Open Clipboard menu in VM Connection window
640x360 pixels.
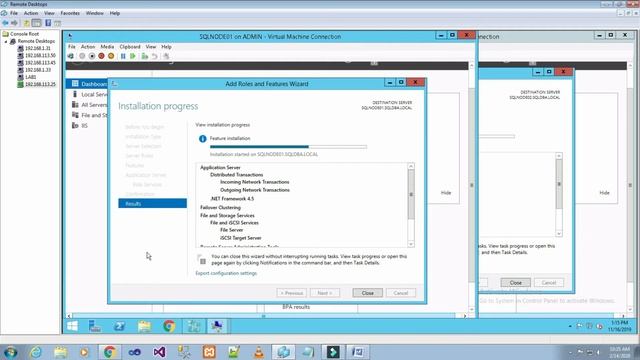pos(130,47)
